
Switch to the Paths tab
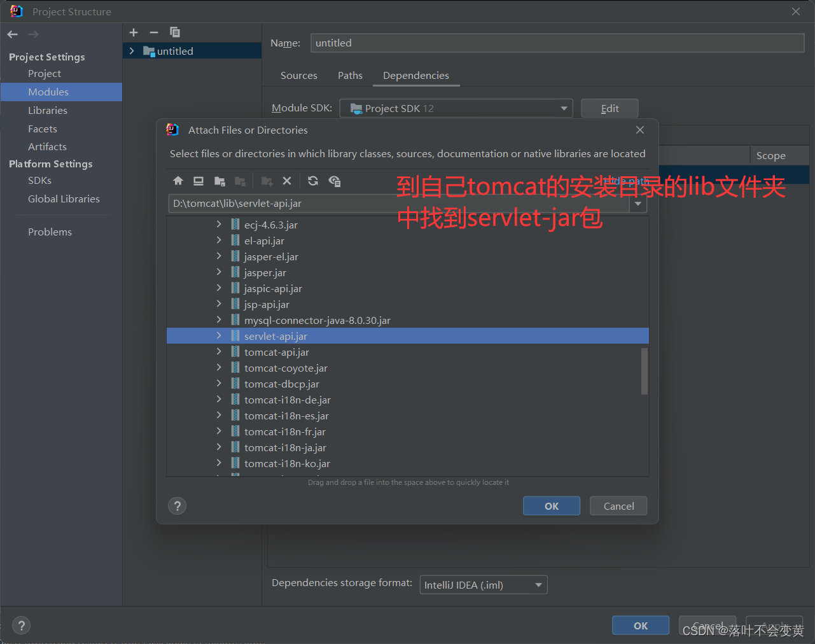point(350,75)
